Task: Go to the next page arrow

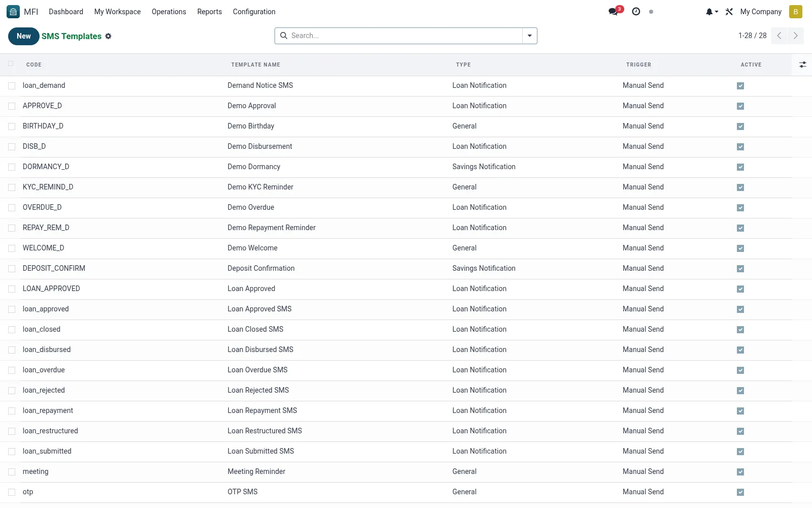Action: tap(795, 36)
